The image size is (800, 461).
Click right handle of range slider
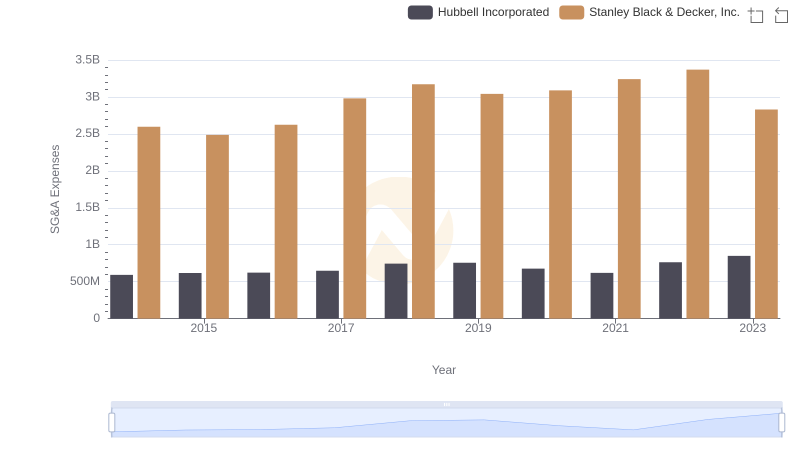pos(781,422)
